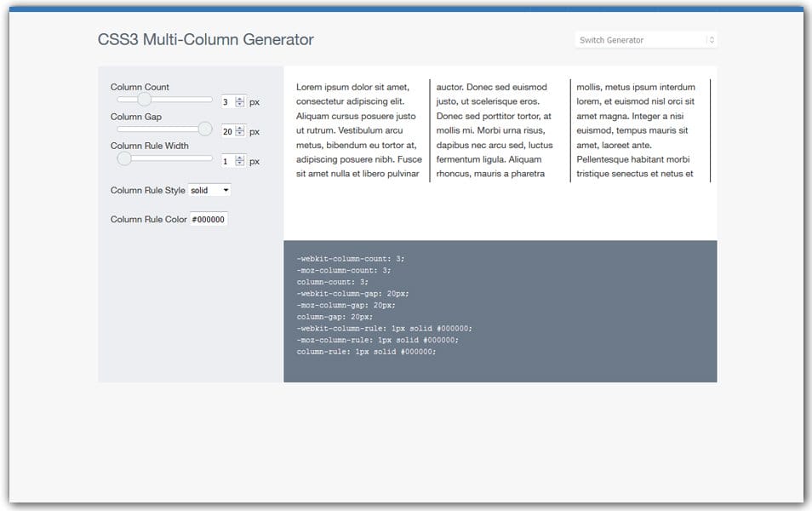Viewport: 812px width, 511px height.
Task: Click the Column Rule Width field showing 1
Action: 223,160
